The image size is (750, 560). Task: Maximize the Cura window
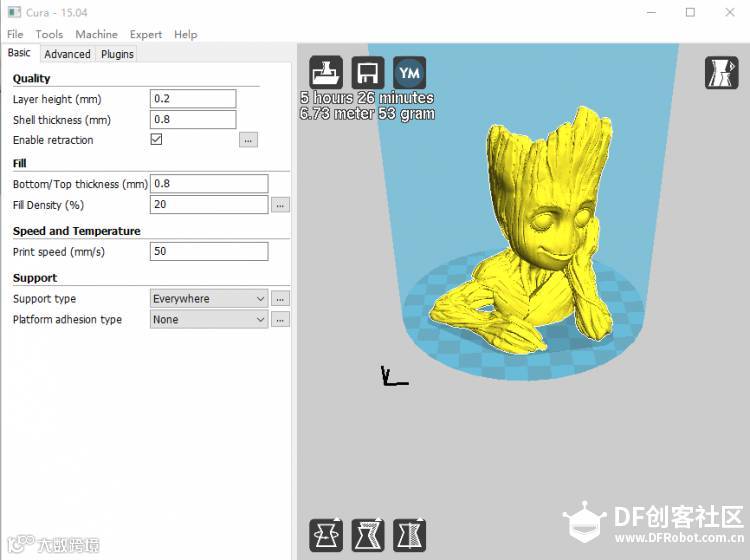690,12
